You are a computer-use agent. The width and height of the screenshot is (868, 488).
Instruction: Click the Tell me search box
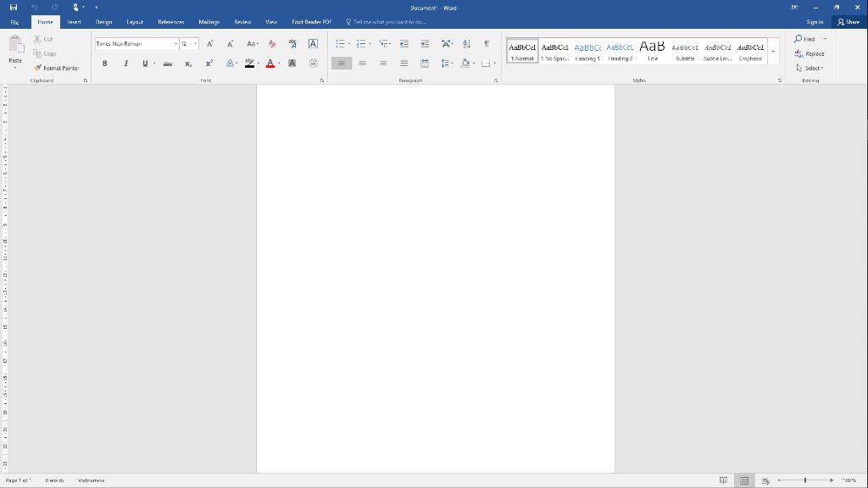click(386, 22)
